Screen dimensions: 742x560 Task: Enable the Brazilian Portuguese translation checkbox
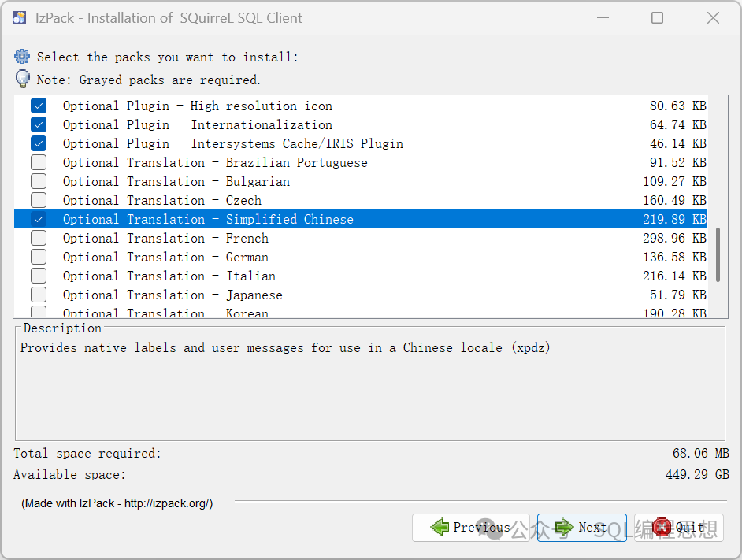tap(39, 162)
